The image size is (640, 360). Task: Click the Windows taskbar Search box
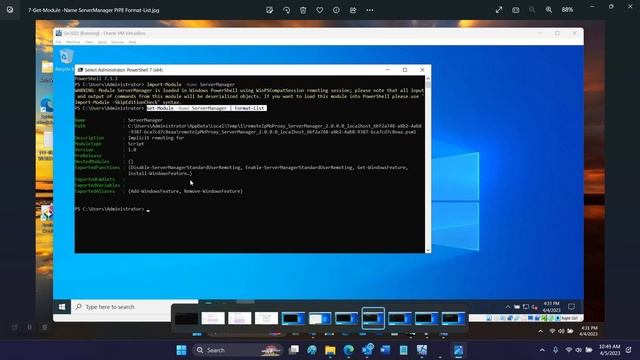pyautogui.click(x=238, y=350)
